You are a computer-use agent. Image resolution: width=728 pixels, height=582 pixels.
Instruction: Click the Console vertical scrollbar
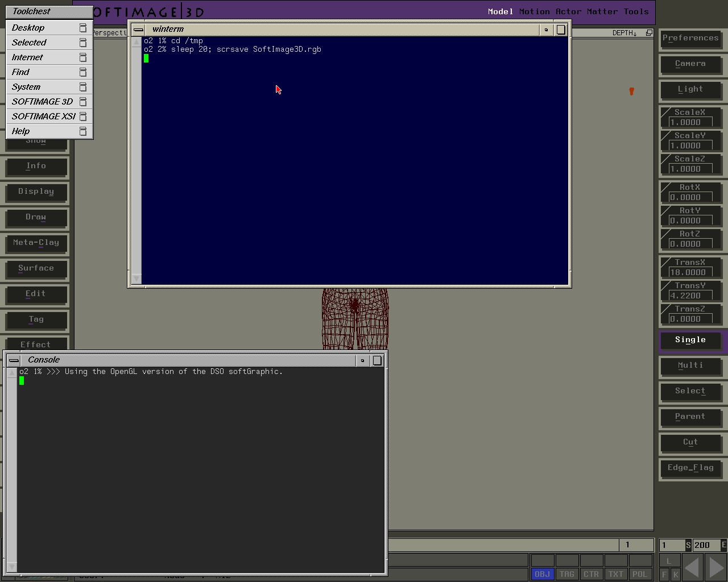(11, 470)
